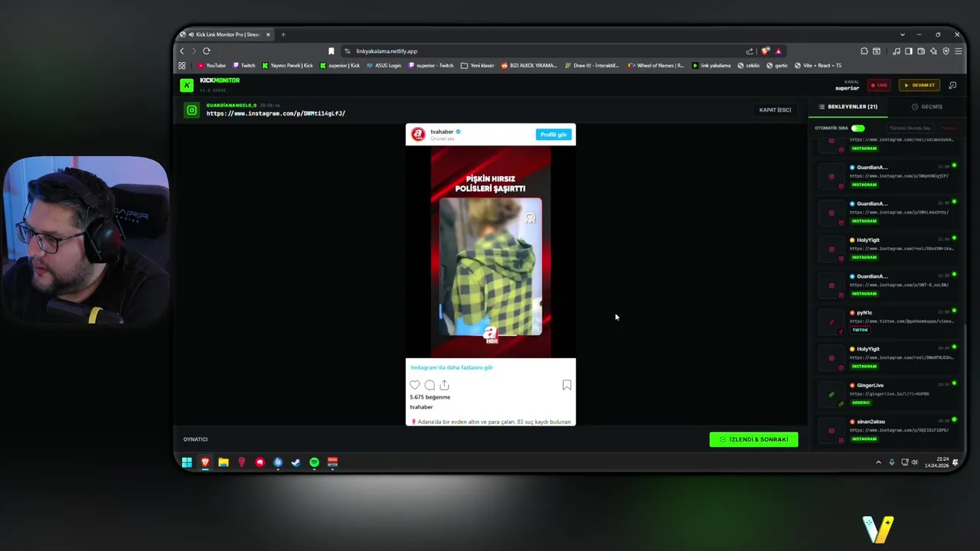Viewport: 980px width, 551px height.
Task: Click the share page icon in address bar
Action: [750, 51]
